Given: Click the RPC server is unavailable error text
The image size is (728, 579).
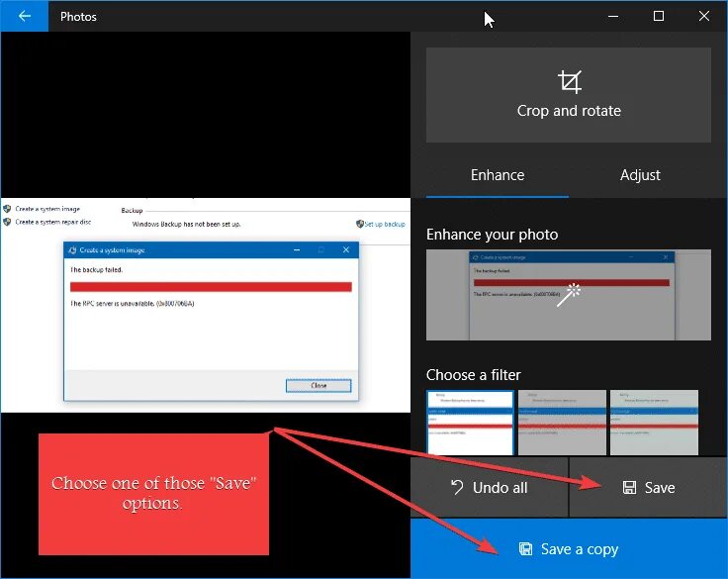Looking at the screenshot, I should tap(133, 304).
